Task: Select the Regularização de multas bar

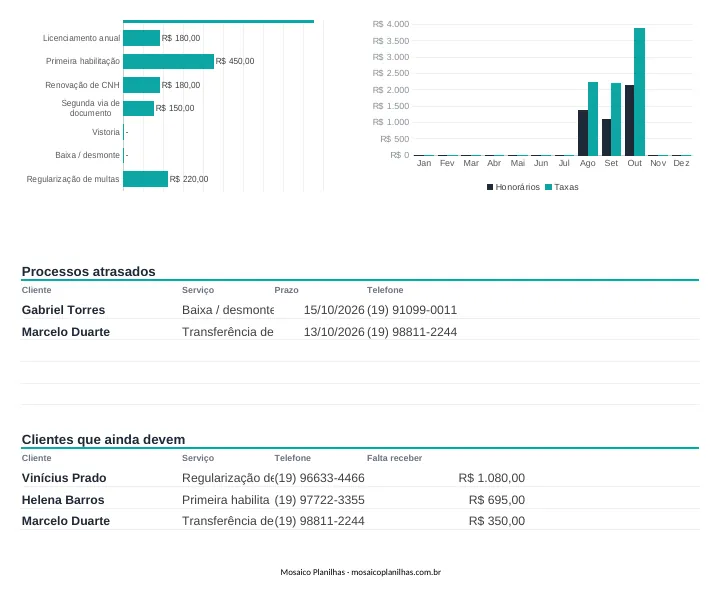Action: tap(145, 179)
